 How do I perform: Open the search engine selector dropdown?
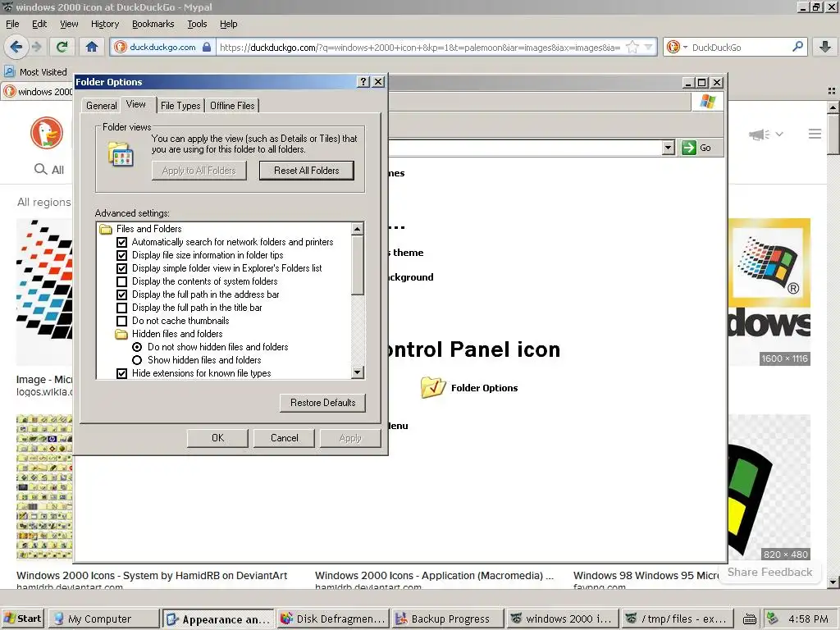point(685,47)
